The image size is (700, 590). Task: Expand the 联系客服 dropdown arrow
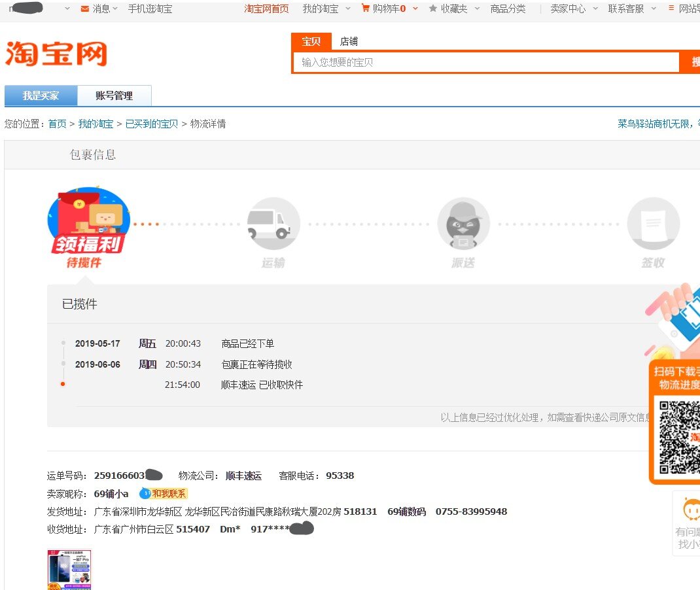coord(654,9)
